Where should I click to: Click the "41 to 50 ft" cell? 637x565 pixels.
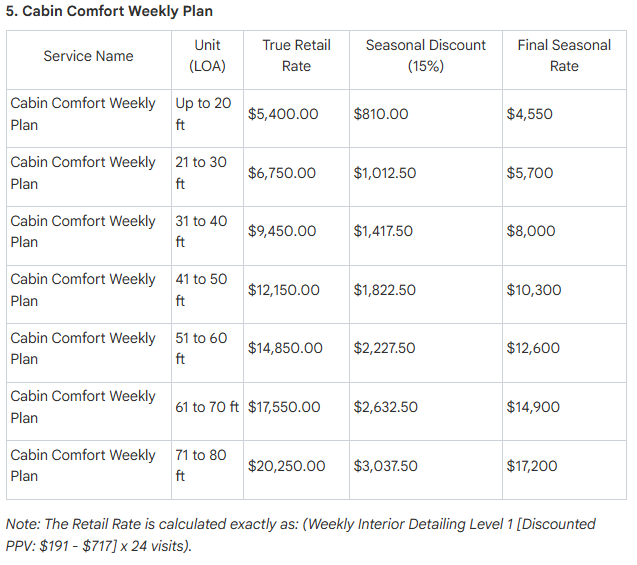point(201,290)
